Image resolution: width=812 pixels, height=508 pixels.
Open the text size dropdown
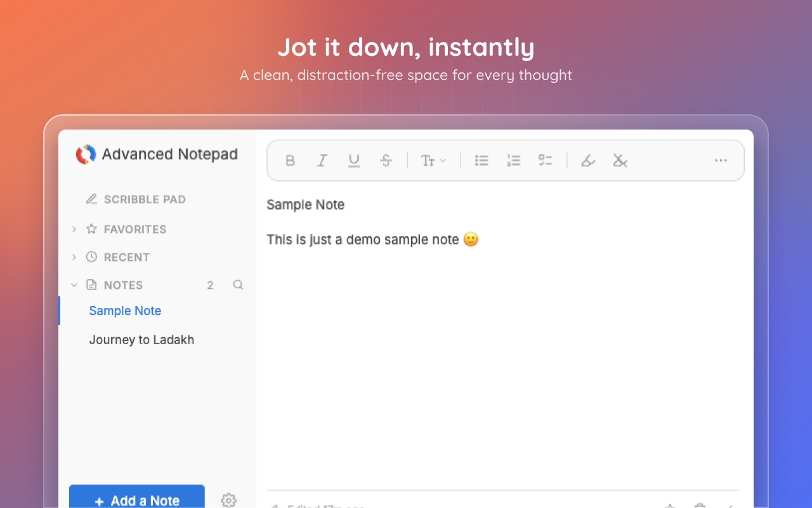pyautogui.click(x=434, y=161)
